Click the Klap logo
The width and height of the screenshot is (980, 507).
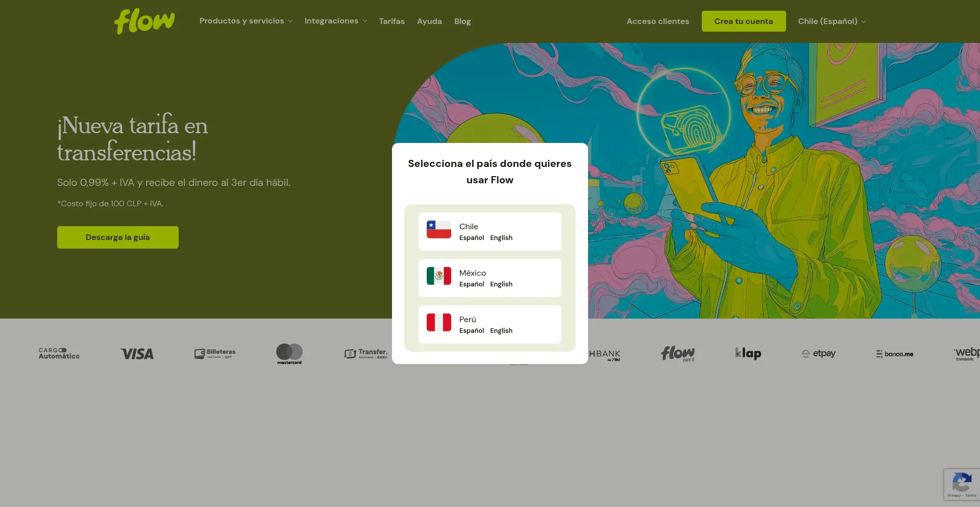click(748, 353)
